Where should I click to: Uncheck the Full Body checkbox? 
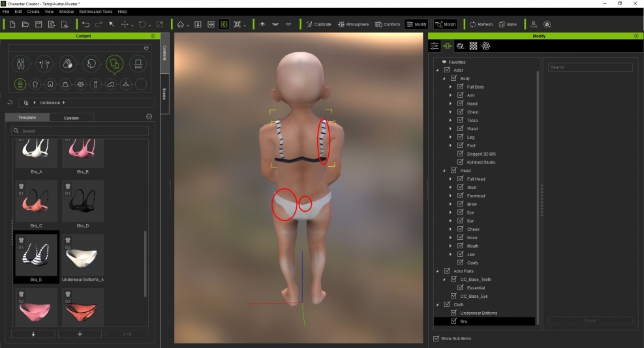(461, 87)
